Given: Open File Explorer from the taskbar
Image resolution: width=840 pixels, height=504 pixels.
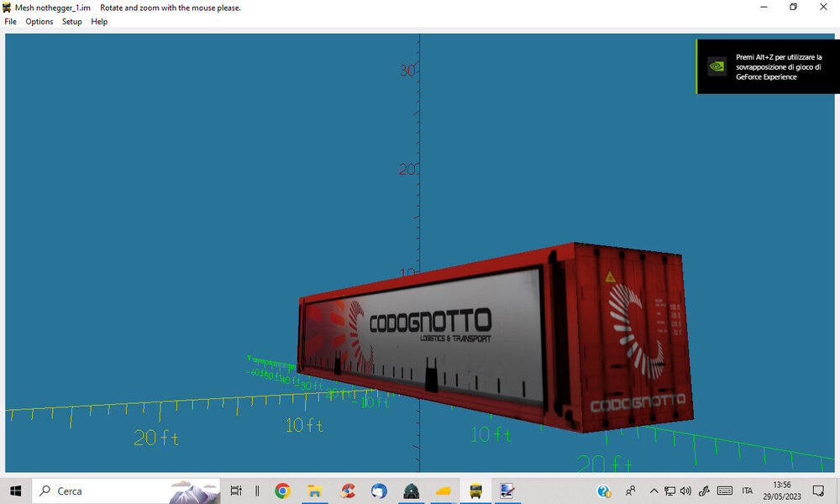Looking at the screenshot, I should tap(314, 491).
